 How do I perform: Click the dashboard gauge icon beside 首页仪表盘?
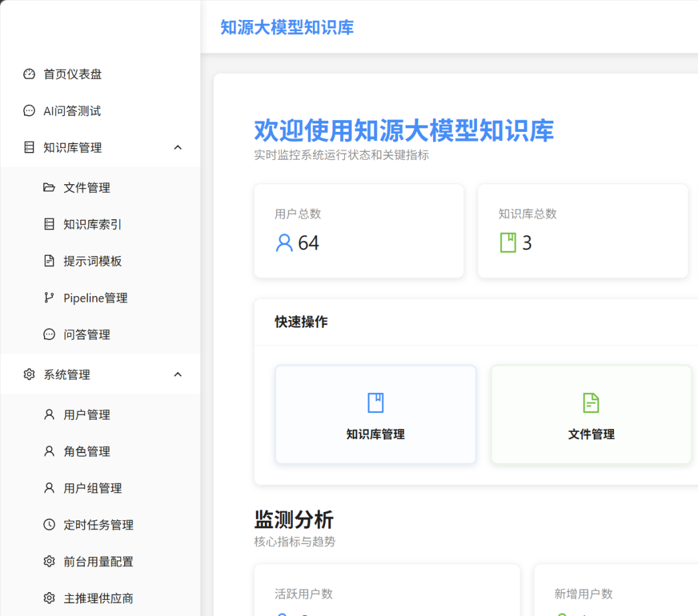pyautogui.click(x=29, y=74)
